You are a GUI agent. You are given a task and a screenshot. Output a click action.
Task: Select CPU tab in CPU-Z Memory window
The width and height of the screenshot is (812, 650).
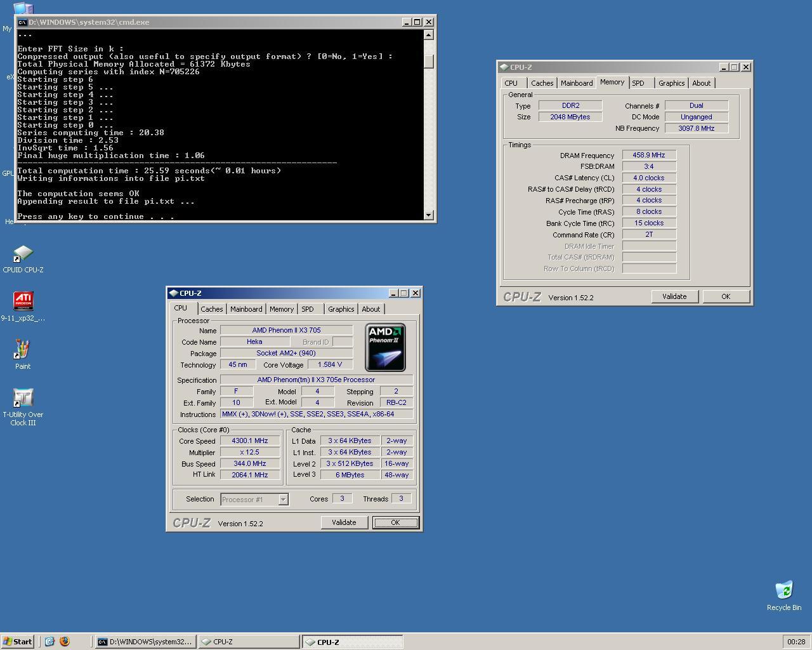click(x=511, y=83)
